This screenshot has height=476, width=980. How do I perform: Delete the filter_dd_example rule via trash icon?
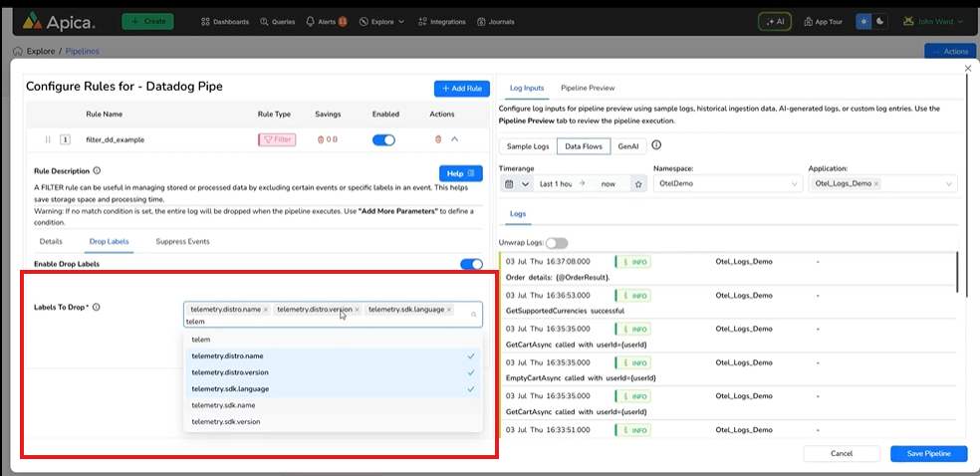pos(438,139)
